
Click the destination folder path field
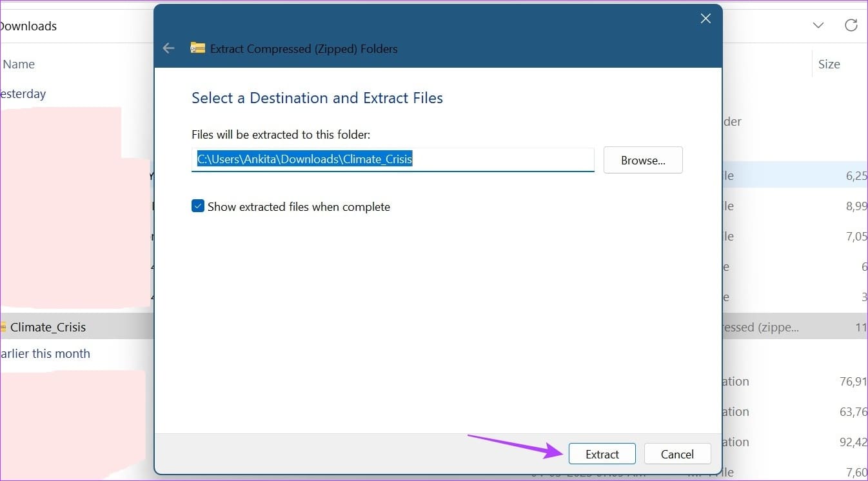[x=393, y=159]
